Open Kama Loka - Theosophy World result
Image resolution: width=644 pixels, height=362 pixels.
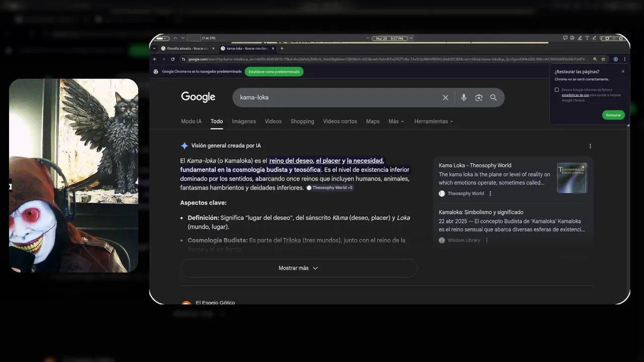475,165
